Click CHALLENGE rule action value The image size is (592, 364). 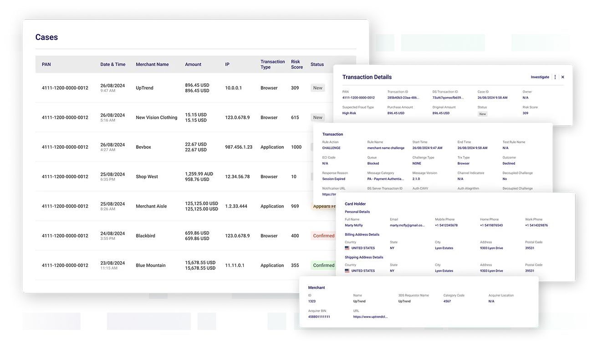tap(332, 148)
